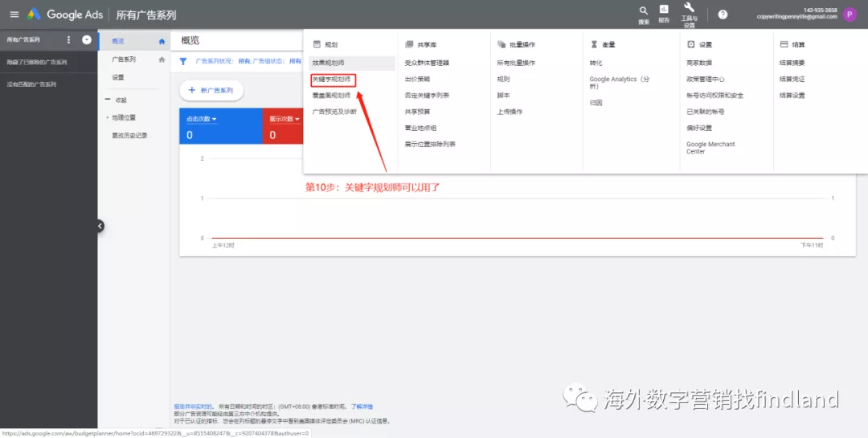Open 结算摘要 menu item
868x438 pixels.
[792, 63]
